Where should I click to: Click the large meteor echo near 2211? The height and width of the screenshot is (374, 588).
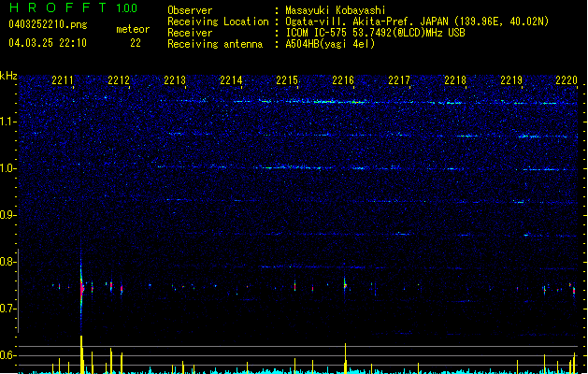click(x=81, y=287)
